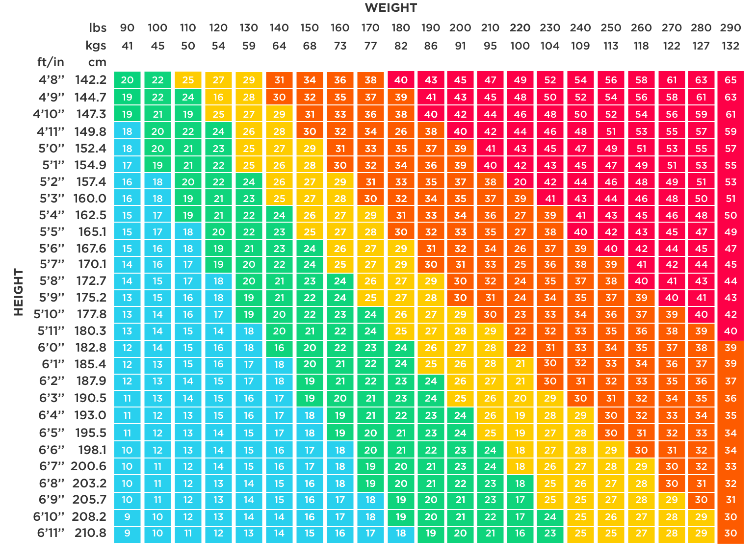The width and height of the screenshot is (755, 560).
Task: Click the WEIGHT heading at the top
Action: pyautogui.click(x=391, y=8)
